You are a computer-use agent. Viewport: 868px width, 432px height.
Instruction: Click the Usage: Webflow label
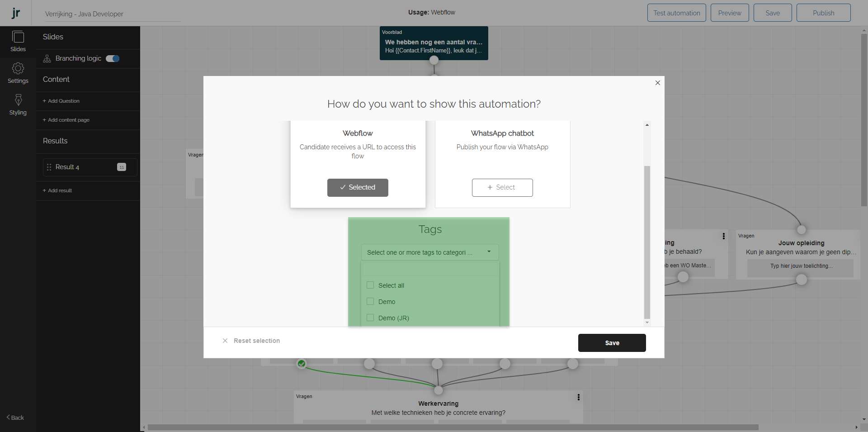click(x=432, y=12)
